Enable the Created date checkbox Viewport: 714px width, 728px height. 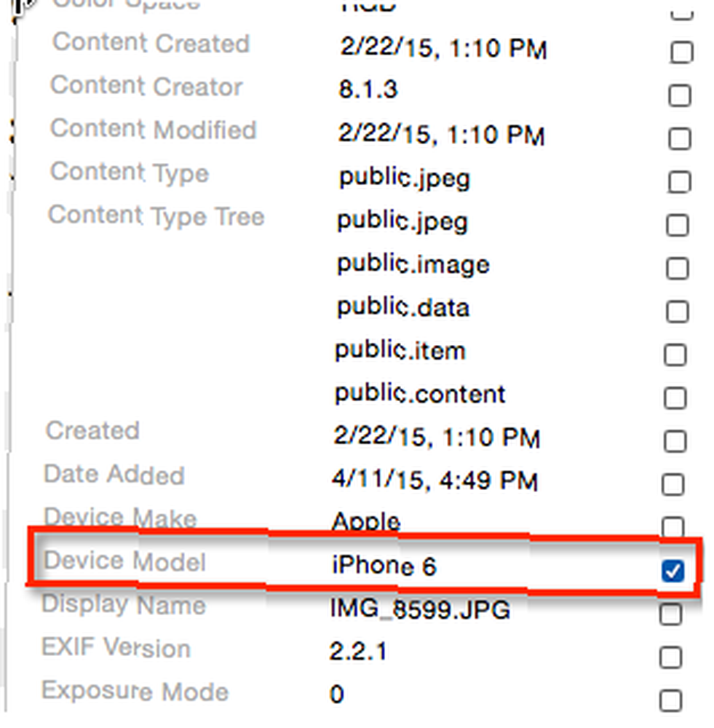tap(675, 441)
